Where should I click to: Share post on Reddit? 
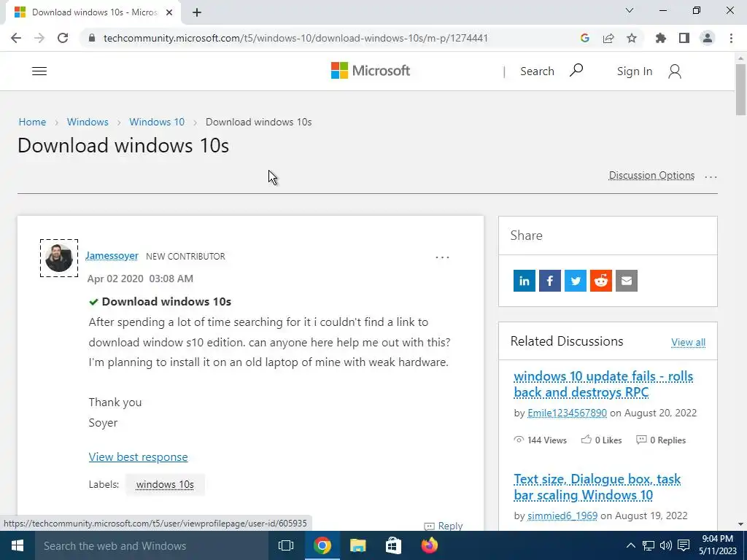click(x=601, y=281)
